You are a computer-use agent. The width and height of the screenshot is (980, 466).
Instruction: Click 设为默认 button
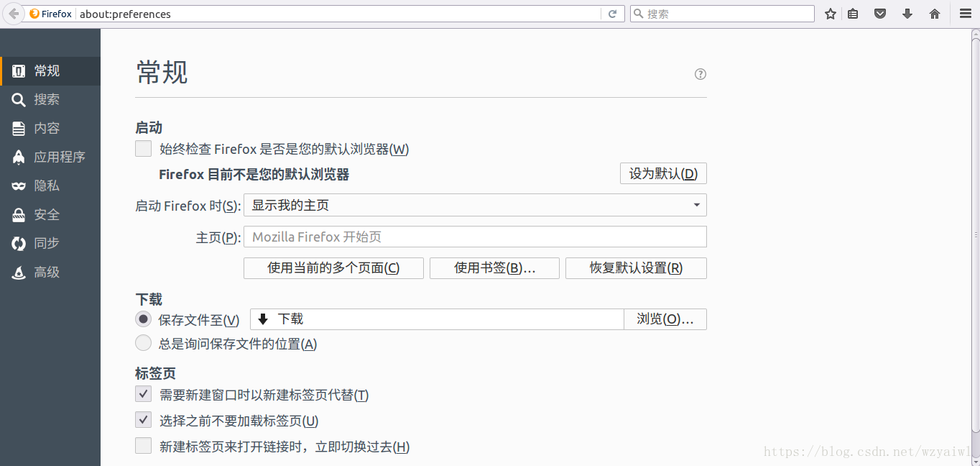coord(663,173)
